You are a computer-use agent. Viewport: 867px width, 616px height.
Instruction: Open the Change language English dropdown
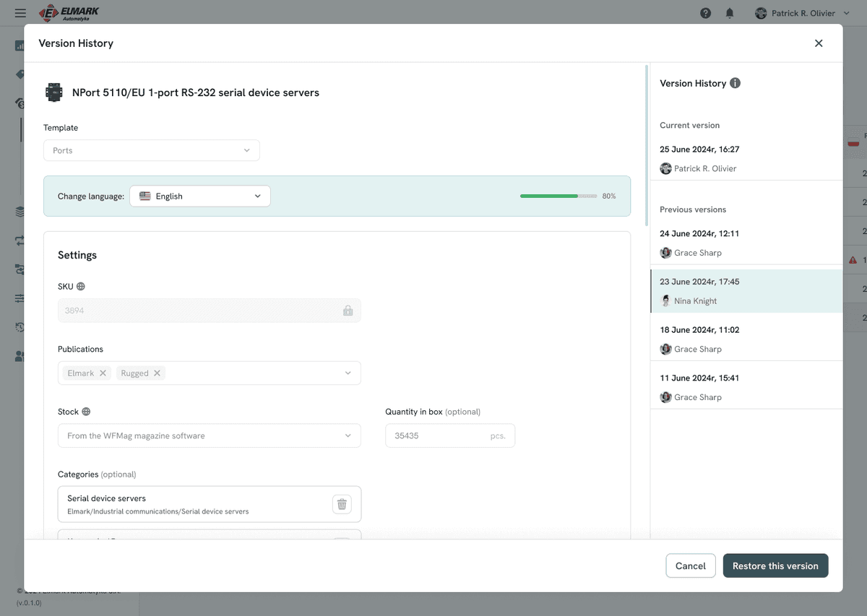(x=200, y=196)
